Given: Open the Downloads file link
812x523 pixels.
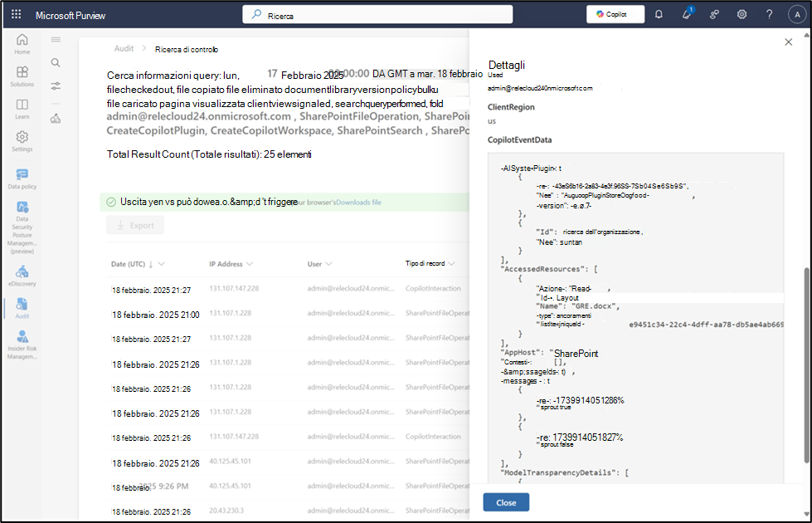Looking at the screenshot, I should coord(358,203).
